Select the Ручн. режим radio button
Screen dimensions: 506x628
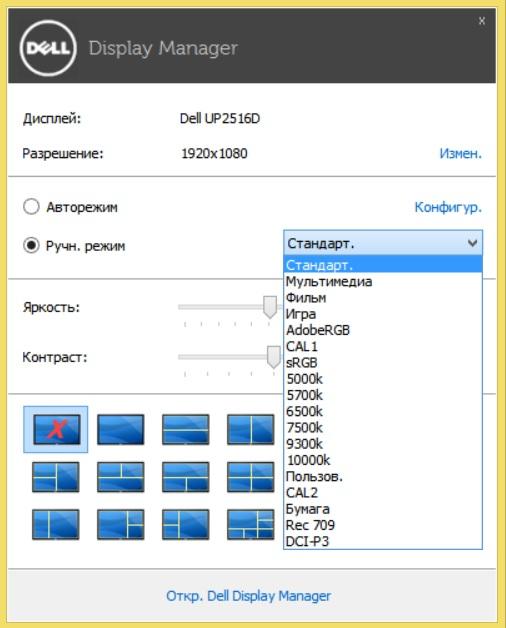click(31, 245)
